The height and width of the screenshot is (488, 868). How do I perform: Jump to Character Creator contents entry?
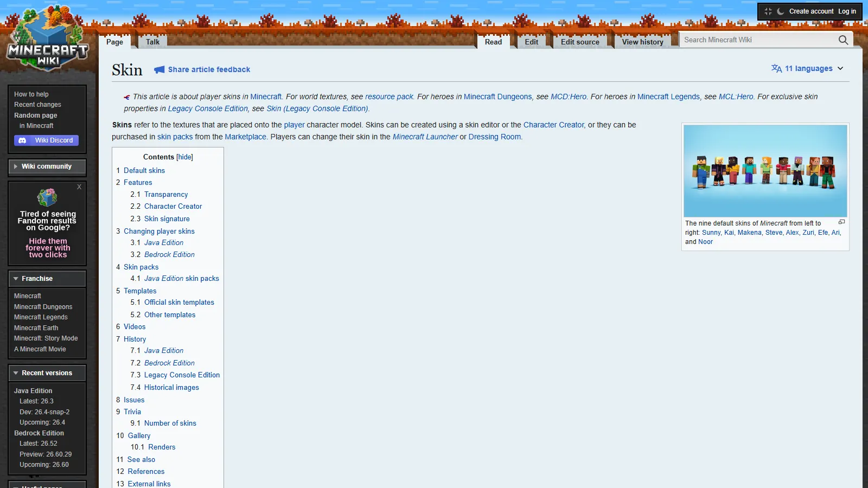[x=173, y=207]
